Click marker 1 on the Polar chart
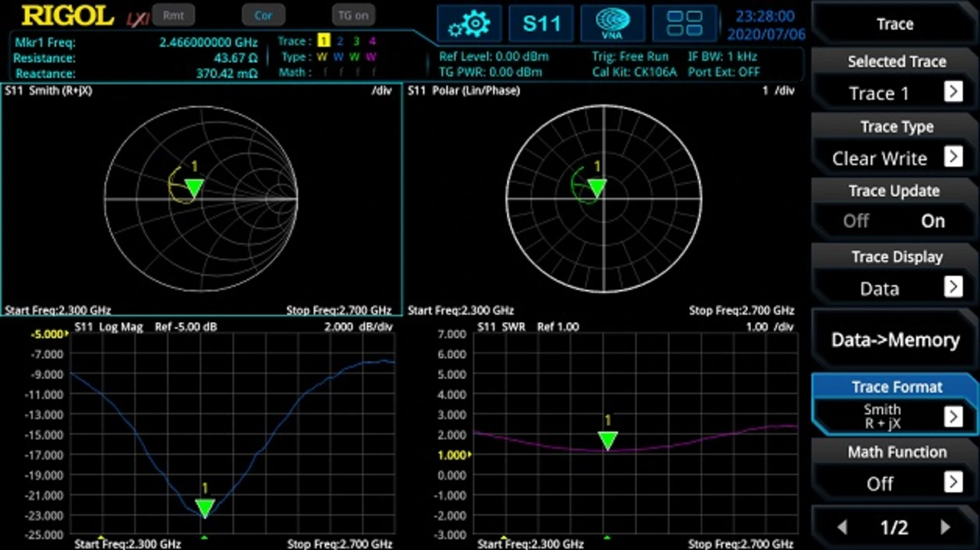This screenshot has width=980, height=550. (597, 187)
